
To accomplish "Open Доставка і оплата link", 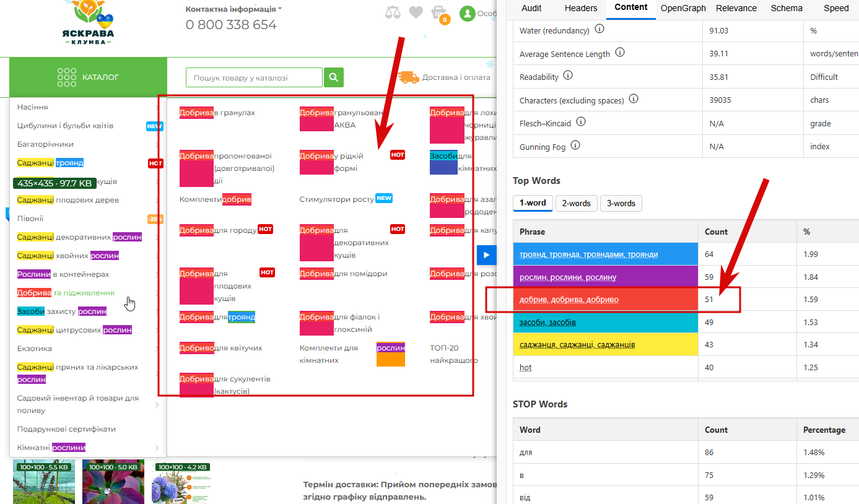I will [x=456, y=77].
